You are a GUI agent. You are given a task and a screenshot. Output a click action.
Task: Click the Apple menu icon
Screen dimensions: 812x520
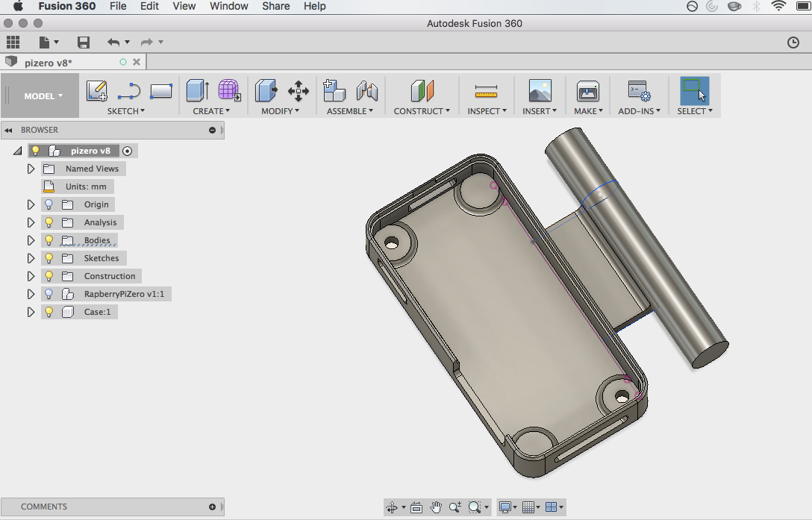(x=18, y=6)
